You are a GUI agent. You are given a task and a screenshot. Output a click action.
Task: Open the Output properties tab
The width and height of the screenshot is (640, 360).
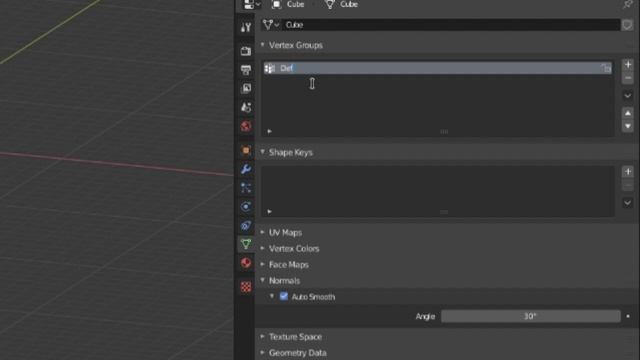(x=246, y=70)
